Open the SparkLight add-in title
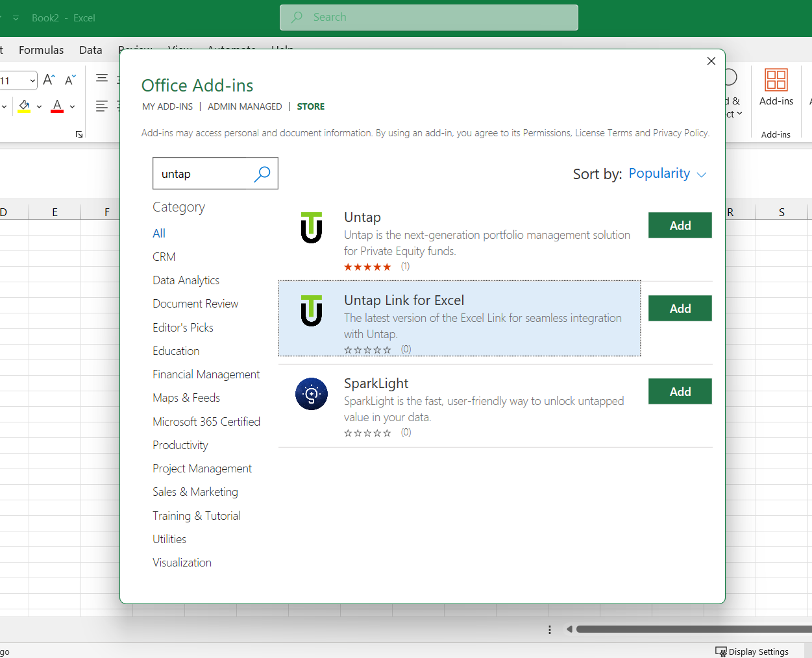 tap(376, 384)
